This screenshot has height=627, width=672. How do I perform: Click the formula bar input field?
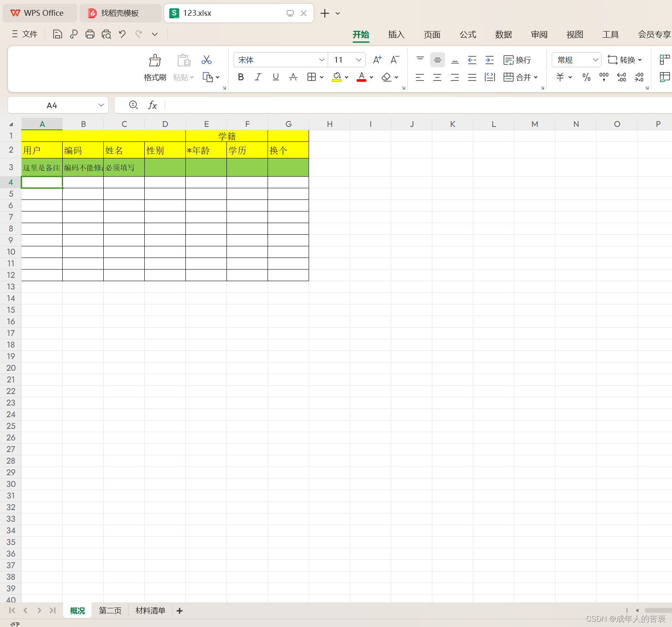(x=418, y=105)
